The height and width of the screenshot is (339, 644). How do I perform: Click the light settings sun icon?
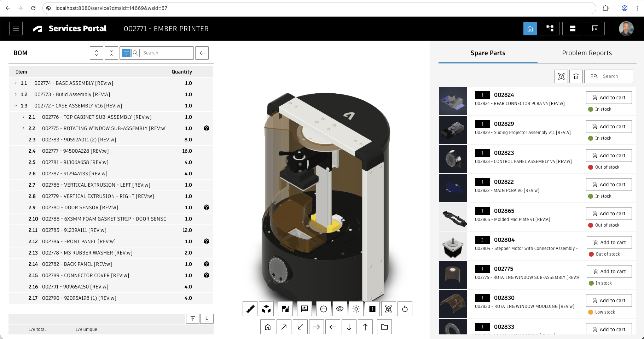pos(356,309)
